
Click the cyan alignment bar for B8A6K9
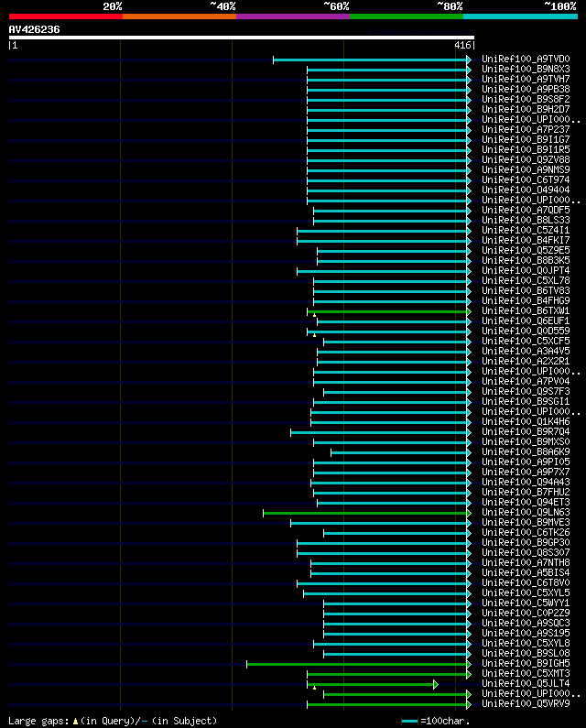(x=401, y=452)
